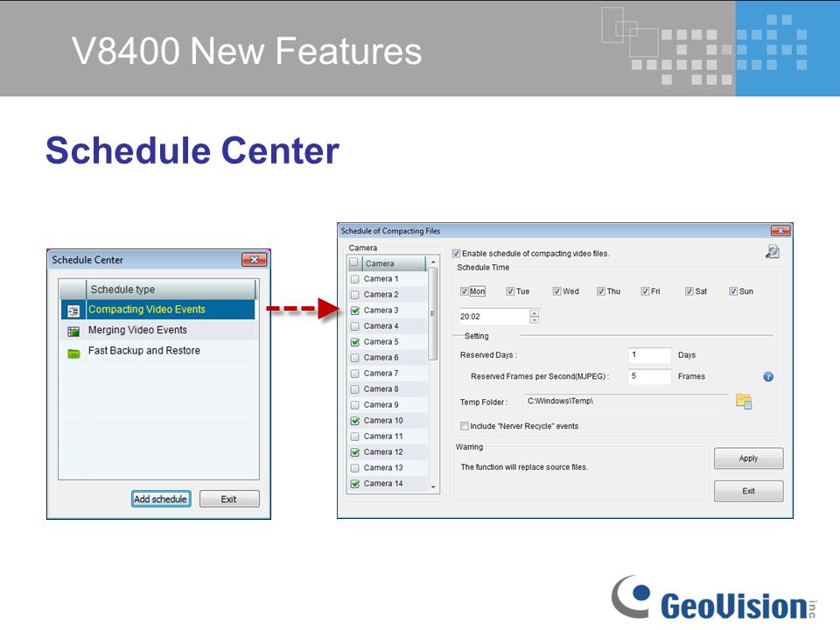This screenshot has height=630, width=840.
Task: Check the Camera 8 checkbox
Action: [x=354, y=388]
